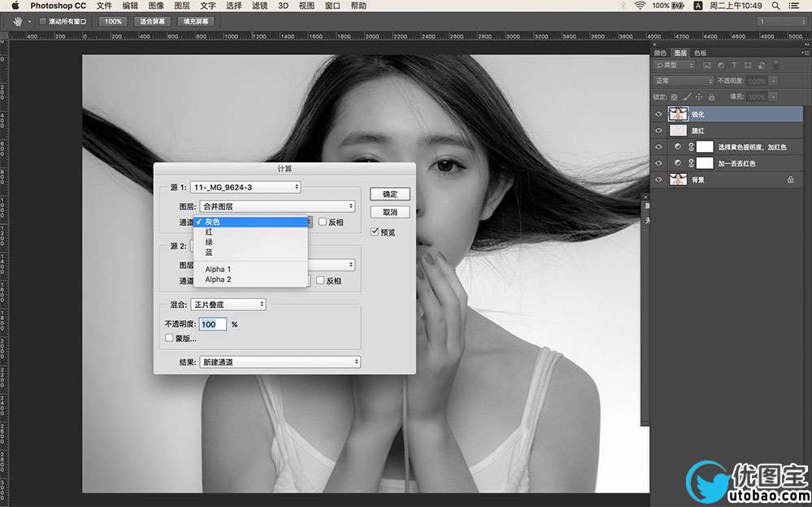Click the lock all icon in Layers panel
The width and height of the screenshot is (812, 507).
coord(711,97)
